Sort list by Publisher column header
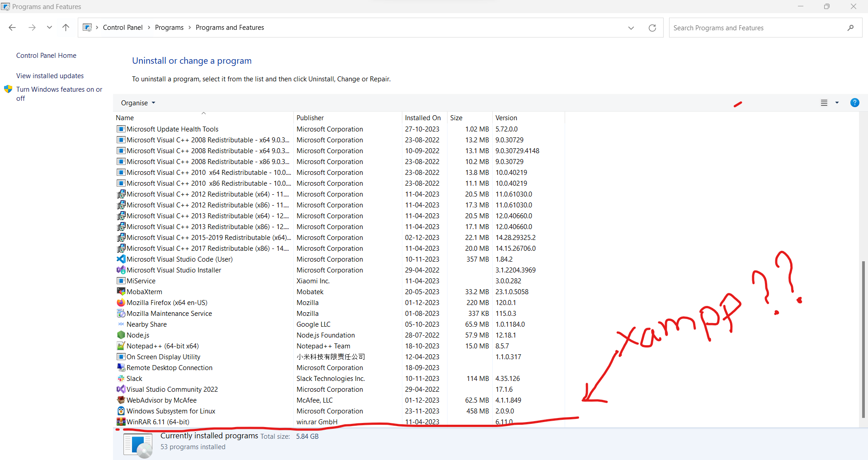 (x=310, y=118)
